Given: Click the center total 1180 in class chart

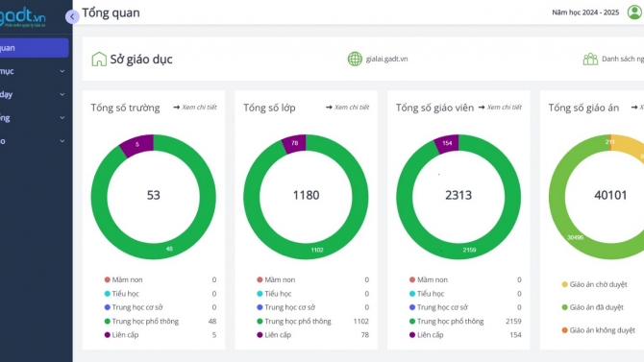Looking at the screenshot, I should pos(306,195).
